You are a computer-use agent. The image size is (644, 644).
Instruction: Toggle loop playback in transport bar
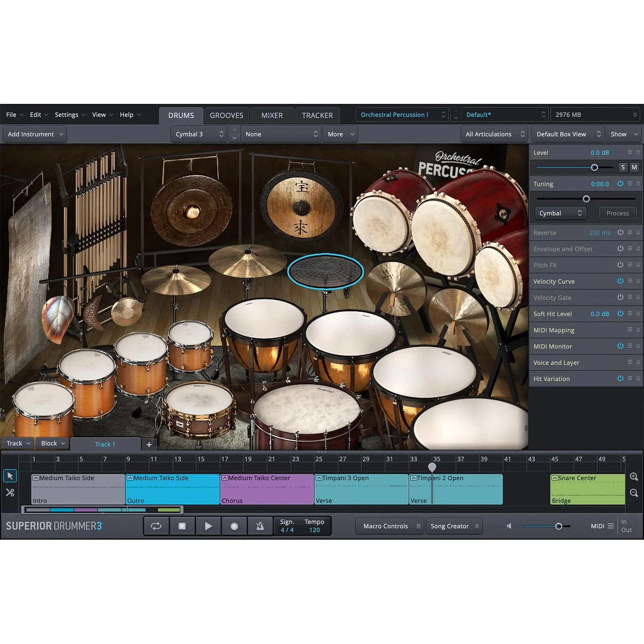pos(156,526)
